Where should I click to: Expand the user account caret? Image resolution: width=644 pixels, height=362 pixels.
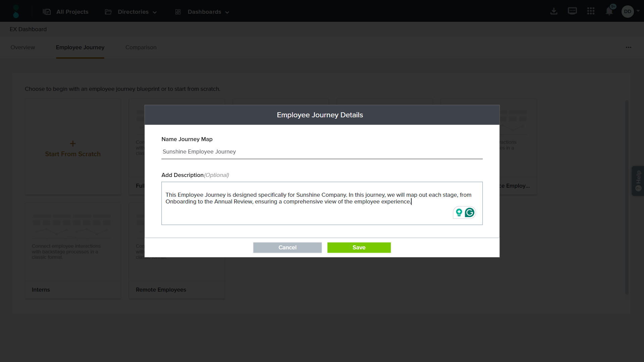638,11
